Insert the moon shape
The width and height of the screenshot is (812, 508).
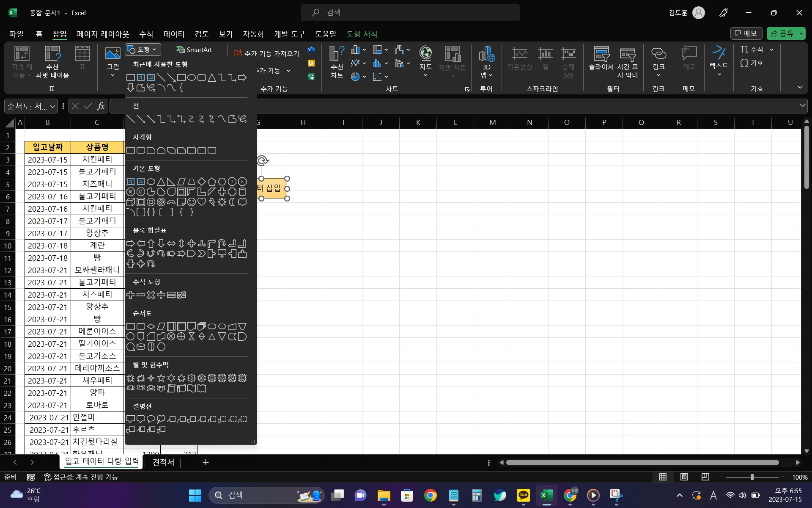pyautogui.click(x=232, y=202)
